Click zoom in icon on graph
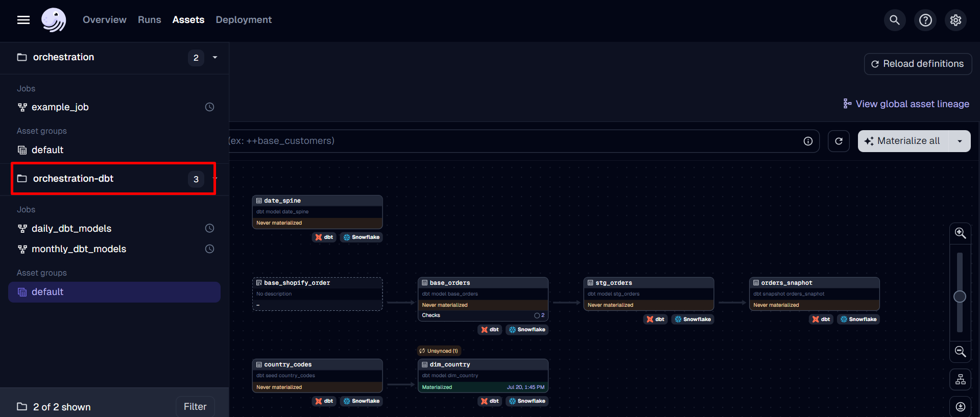The width and height of the screenshot is (980, 417). point(960,233)
